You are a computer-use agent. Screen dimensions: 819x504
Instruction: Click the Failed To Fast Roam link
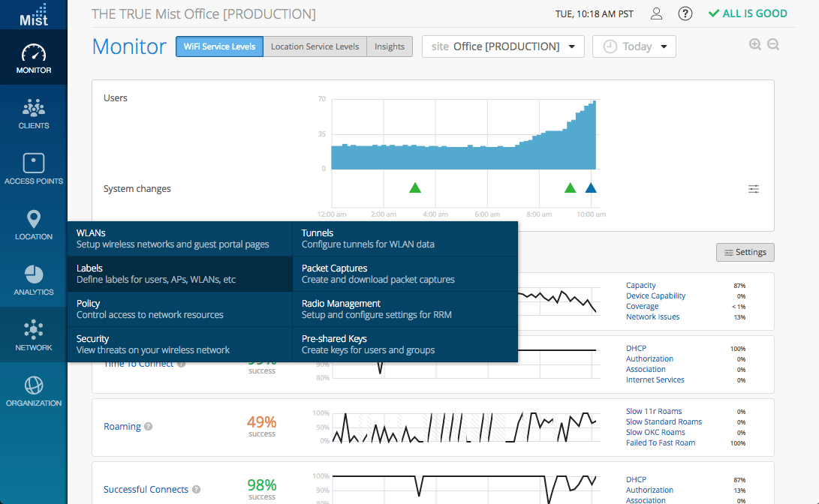(x=660, y=443)
